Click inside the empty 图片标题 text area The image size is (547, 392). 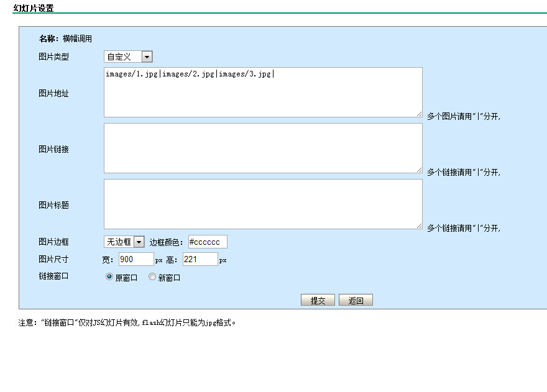(x=262, y=204)
